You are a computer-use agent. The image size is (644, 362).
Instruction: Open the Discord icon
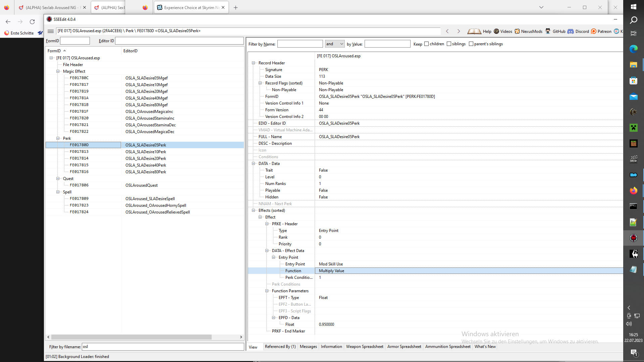click(571, 31)
